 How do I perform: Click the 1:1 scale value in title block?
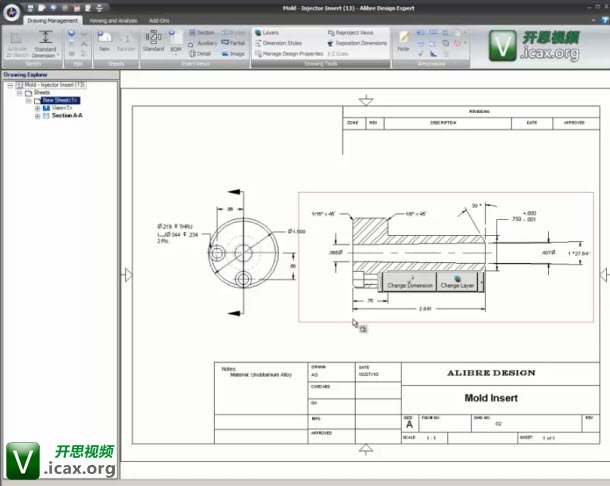(431, 438)
